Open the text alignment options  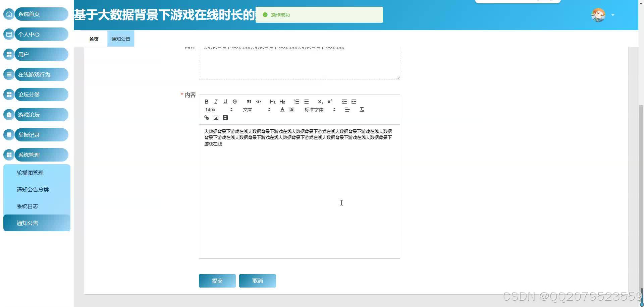click(x=347, y=110)
